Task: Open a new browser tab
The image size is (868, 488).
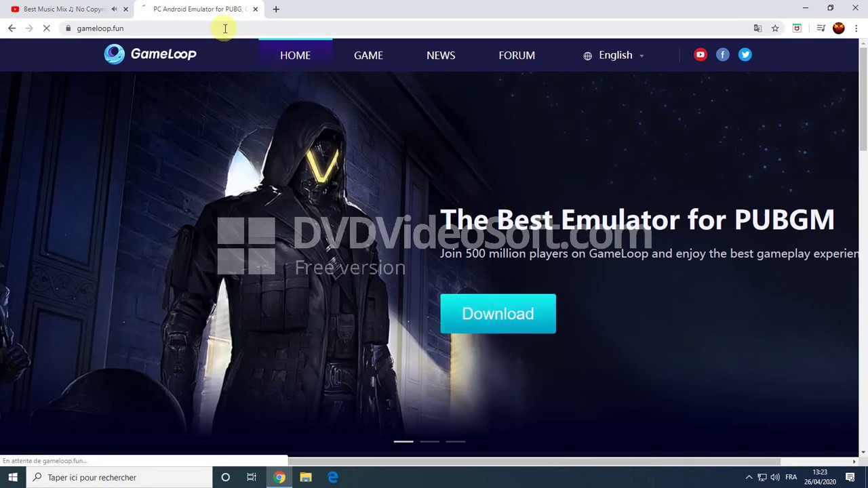Action: [x=276, y=9]
